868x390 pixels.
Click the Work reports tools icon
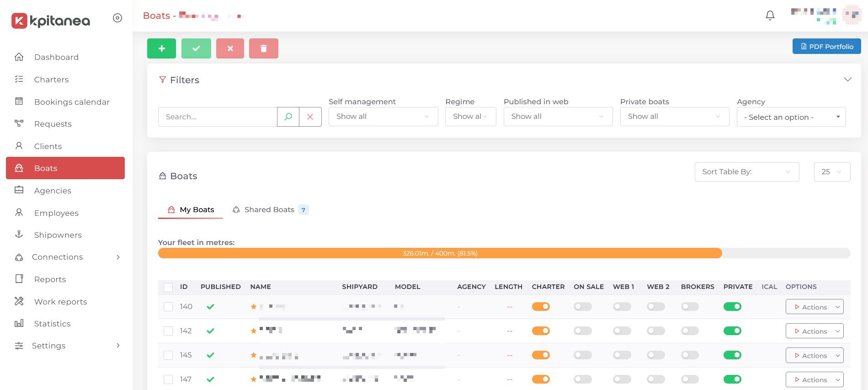(19, 301)
